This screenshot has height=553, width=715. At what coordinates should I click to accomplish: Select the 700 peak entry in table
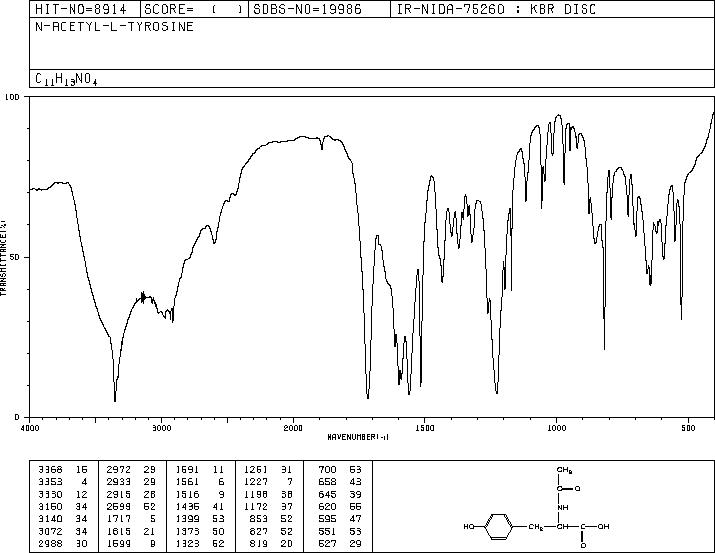(x=340, y=470)
